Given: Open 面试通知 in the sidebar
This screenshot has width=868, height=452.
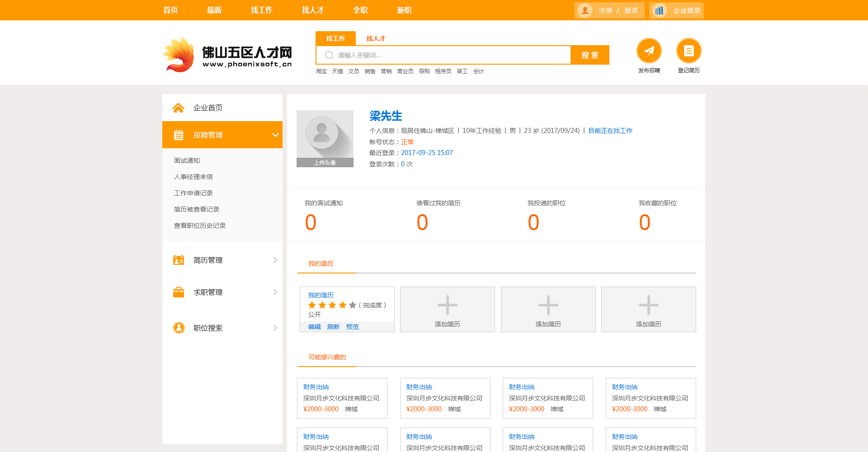Looking at the screenshot, I should coord(187,160).
